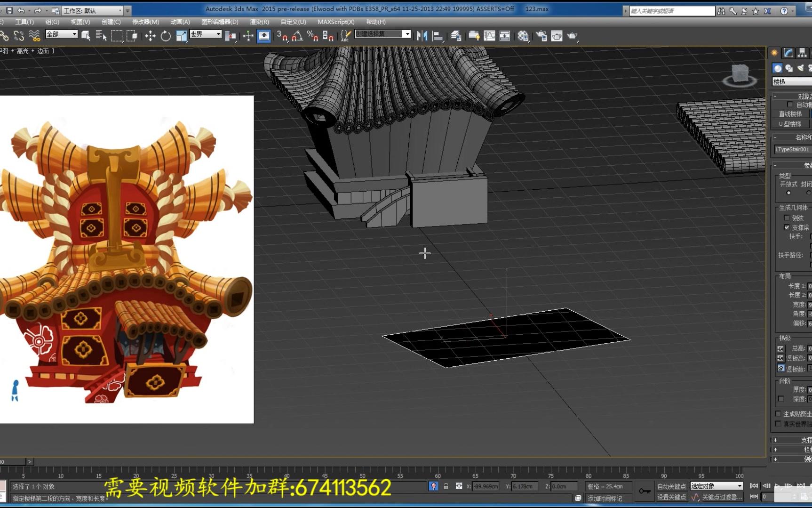The image size is (812, 508).
Task: Uncheck the 支撑梁 checkbox
Action: [787, 227]
